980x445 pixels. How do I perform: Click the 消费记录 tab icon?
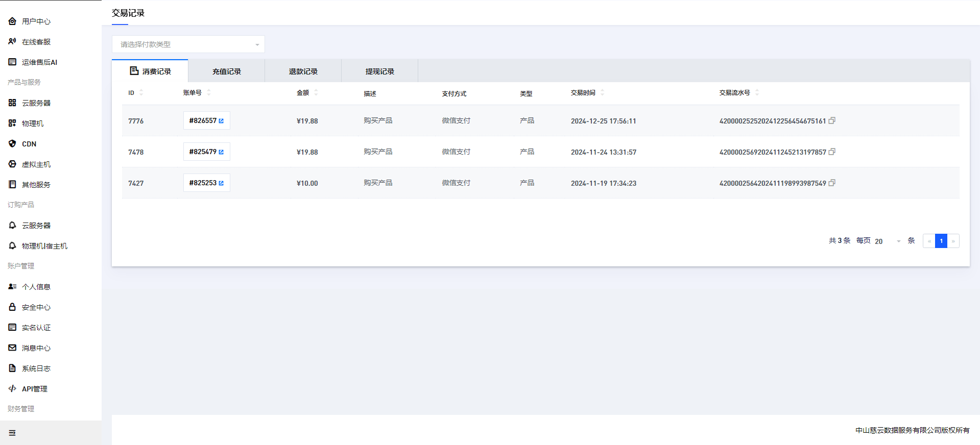coord(134,71)
